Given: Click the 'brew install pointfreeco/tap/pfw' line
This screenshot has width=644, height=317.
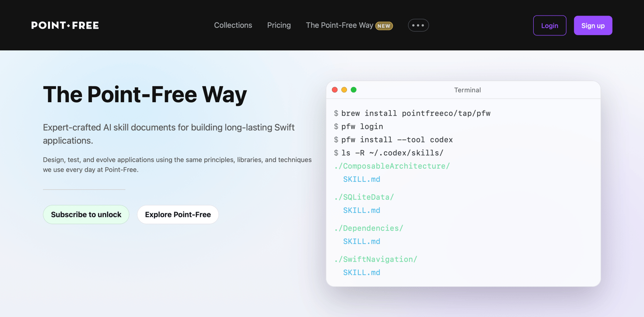Looking at the screenshot, I should pyautogui.click(x=412, y=113).
